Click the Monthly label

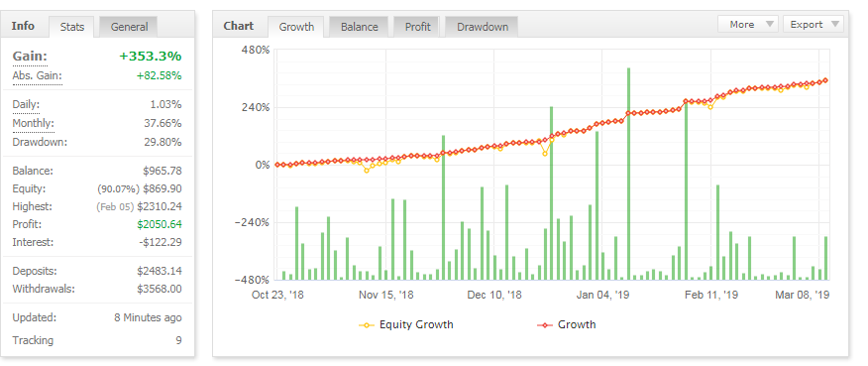tap(34, 123)
